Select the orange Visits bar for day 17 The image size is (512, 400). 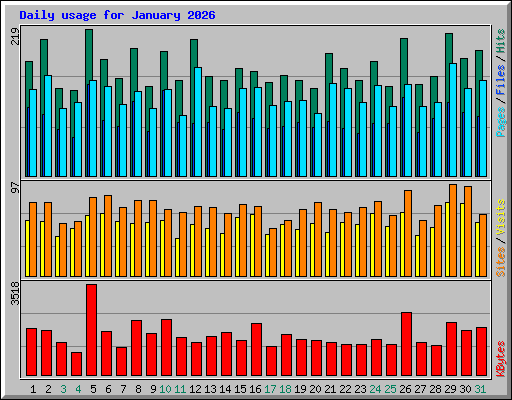pyautogui.click(x=273, y=252)
